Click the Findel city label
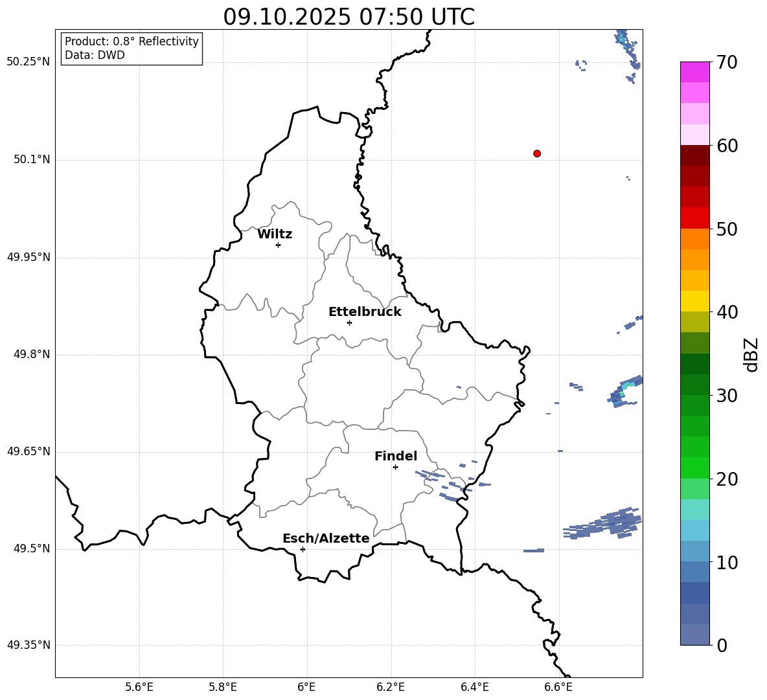The width and height of the screenshot is (767, 700). 396,456
